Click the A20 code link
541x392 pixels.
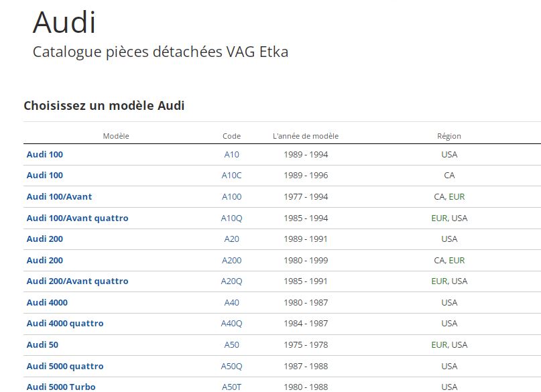[x=231, y=239]
